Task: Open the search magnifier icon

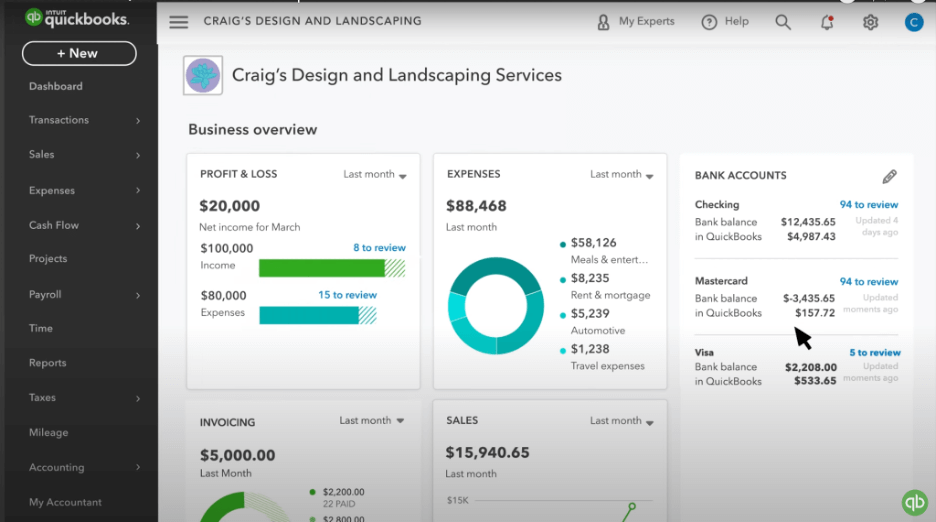Action: [783, 22]
